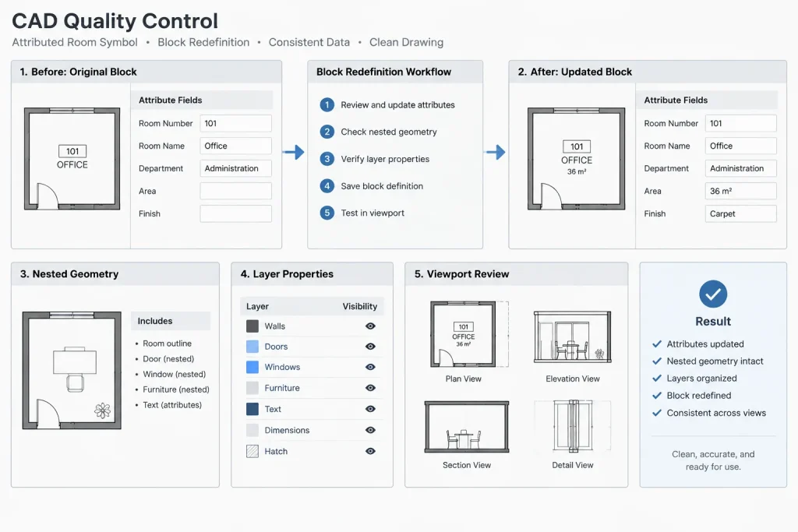Click the checkmark beside Layers organized

656,379
